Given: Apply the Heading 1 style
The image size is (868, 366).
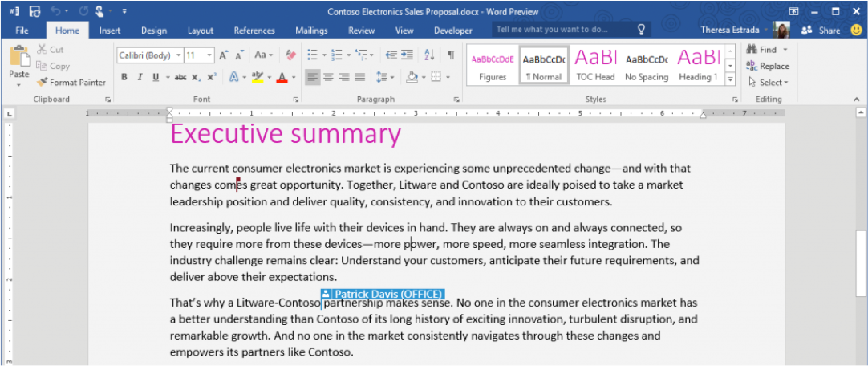Looking at the screenshot, I should click(698, 65).
